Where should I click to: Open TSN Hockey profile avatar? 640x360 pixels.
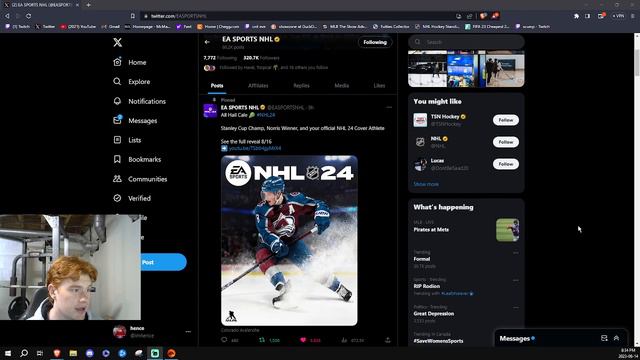pyautogui.click(x=420, y=120)
